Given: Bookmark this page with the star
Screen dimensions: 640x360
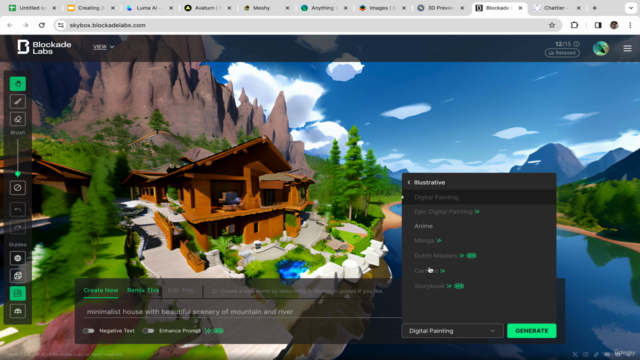Looking at the screenshot, I should click(552, 25).
